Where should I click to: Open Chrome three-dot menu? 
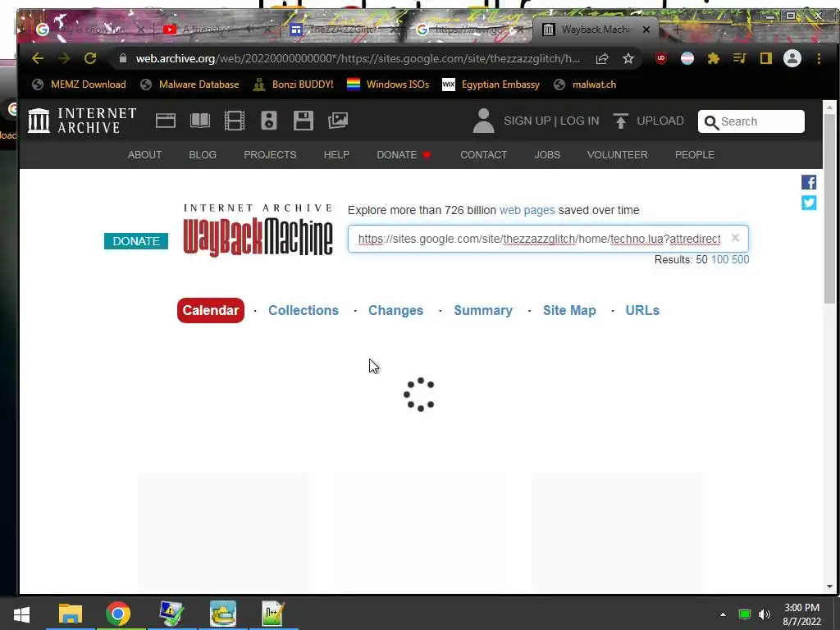[x=819, y=58]
